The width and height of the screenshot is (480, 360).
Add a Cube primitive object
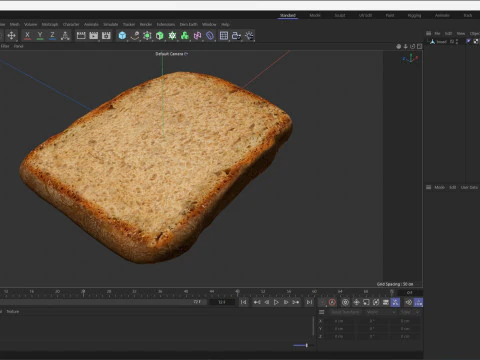122,35
